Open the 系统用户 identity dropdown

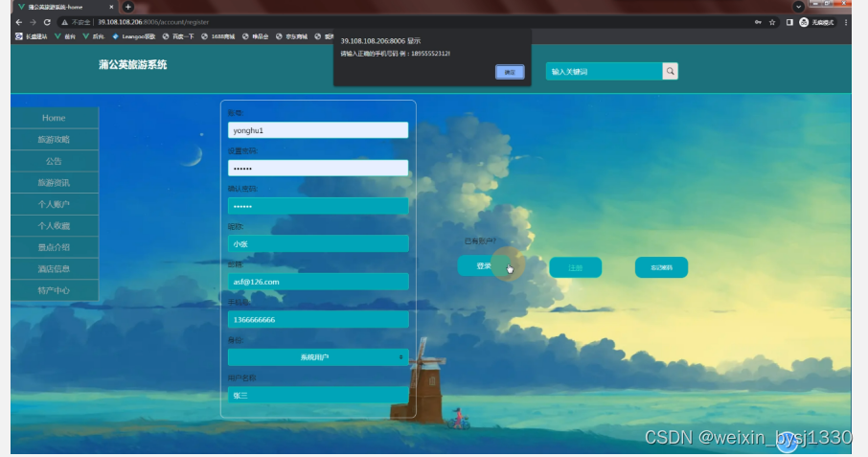[318, 357]
